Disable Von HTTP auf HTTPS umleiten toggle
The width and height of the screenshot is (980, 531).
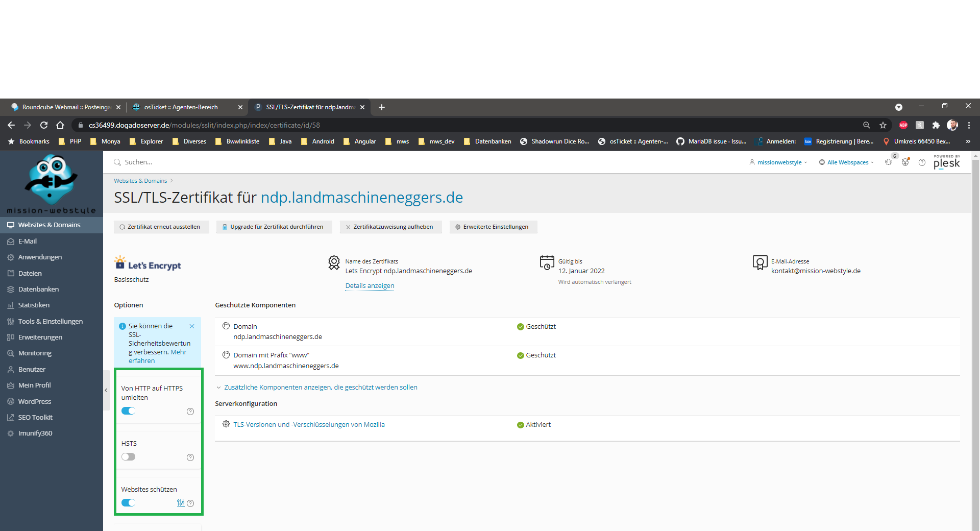[x=128, y=411]
